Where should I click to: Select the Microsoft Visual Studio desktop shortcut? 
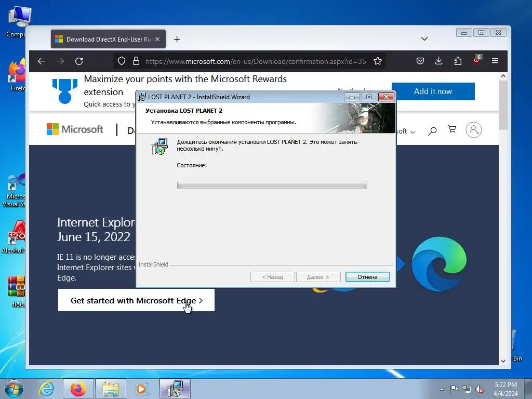[14, 191]
